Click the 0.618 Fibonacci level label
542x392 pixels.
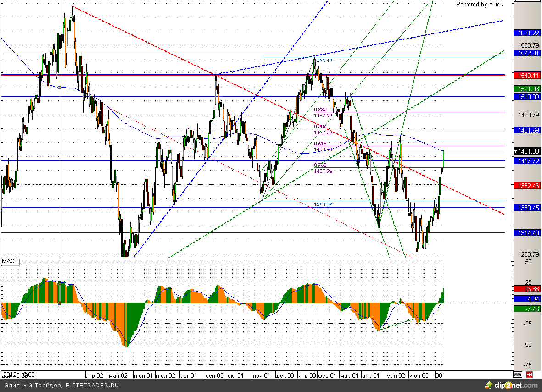pos(320,144)
